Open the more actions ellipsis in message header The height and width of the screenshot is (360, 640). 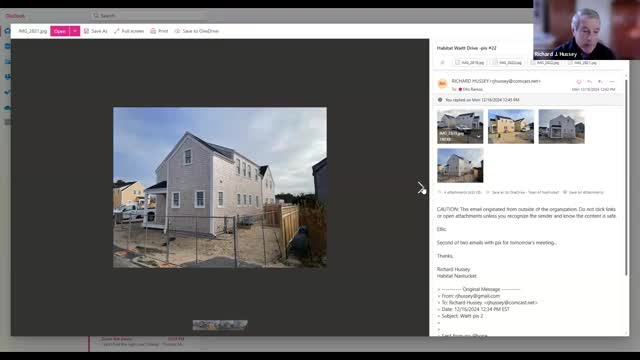point(612,82)
